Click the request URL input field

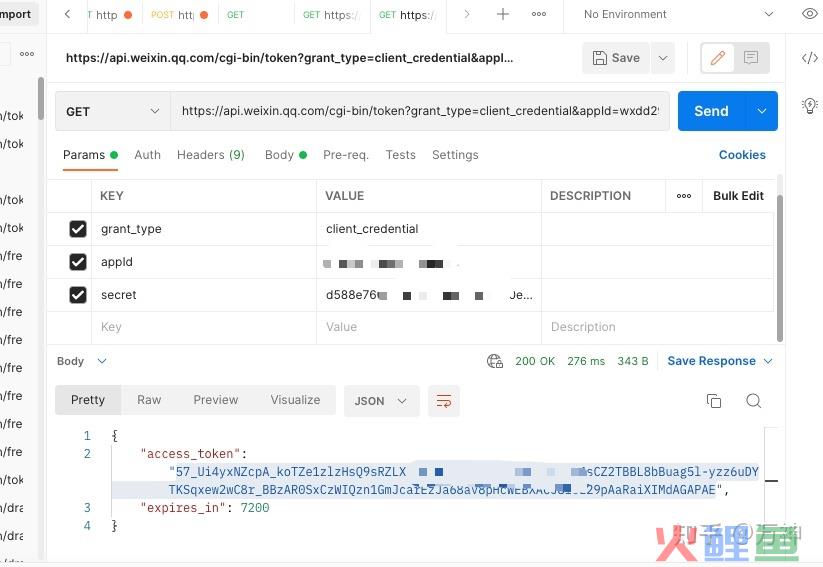click(x=420, y=111)
